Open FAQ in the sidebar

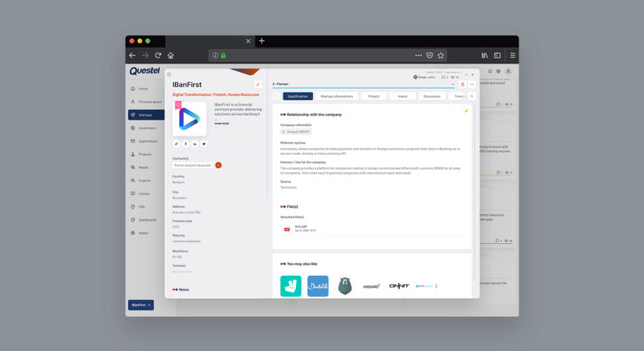click(x=138, y=207)
